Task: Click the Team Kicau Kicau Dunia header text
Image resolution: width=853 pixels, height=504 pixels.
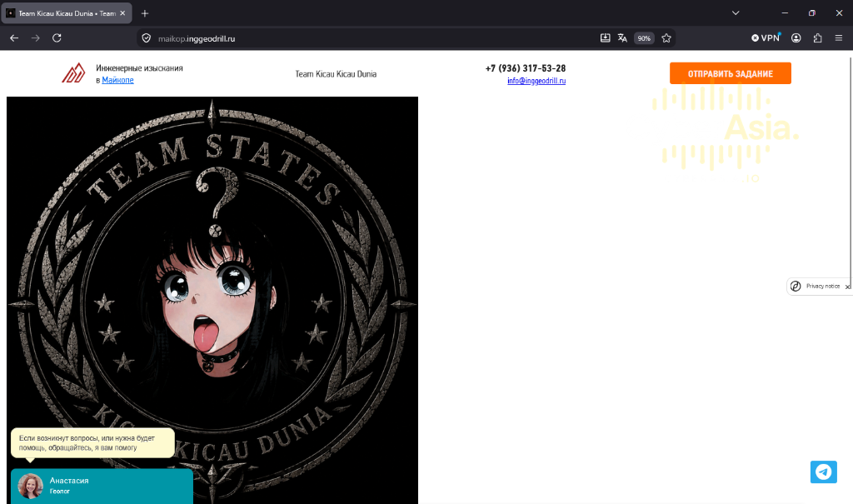Action: (x=336, y=74)
